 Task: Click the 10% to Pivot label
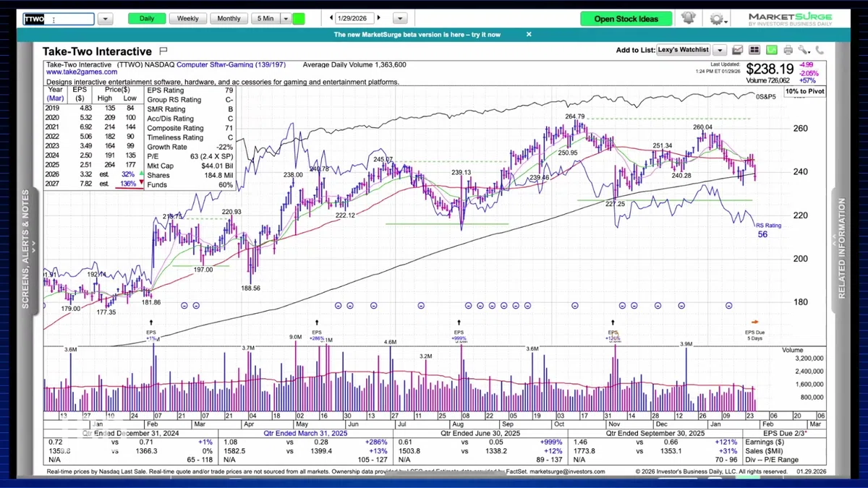(805, 91)
